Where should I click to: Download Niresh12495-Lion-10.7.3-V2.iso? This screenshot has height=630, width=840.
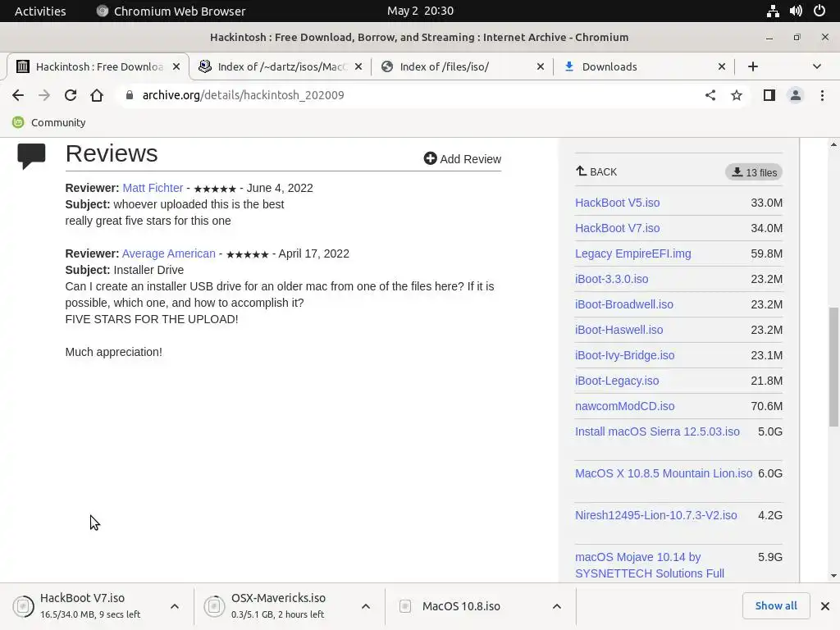click(x=655, y=515)
